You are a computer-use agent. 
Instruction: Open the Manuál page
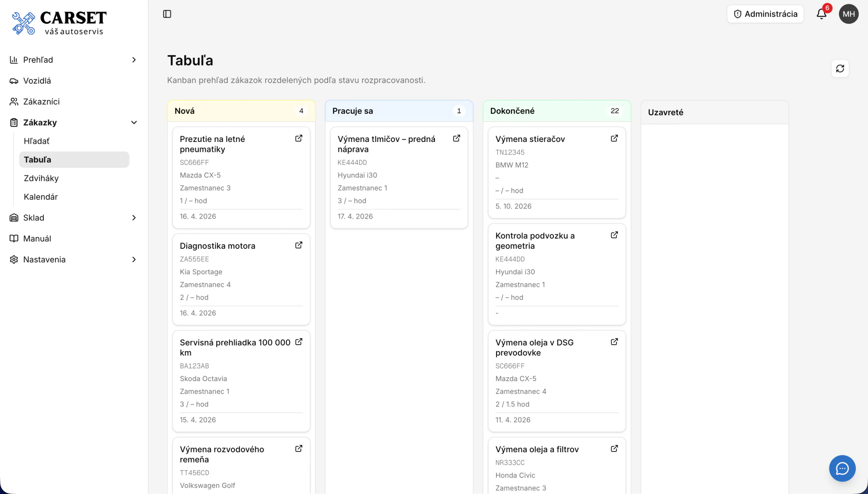pos(74,239)
